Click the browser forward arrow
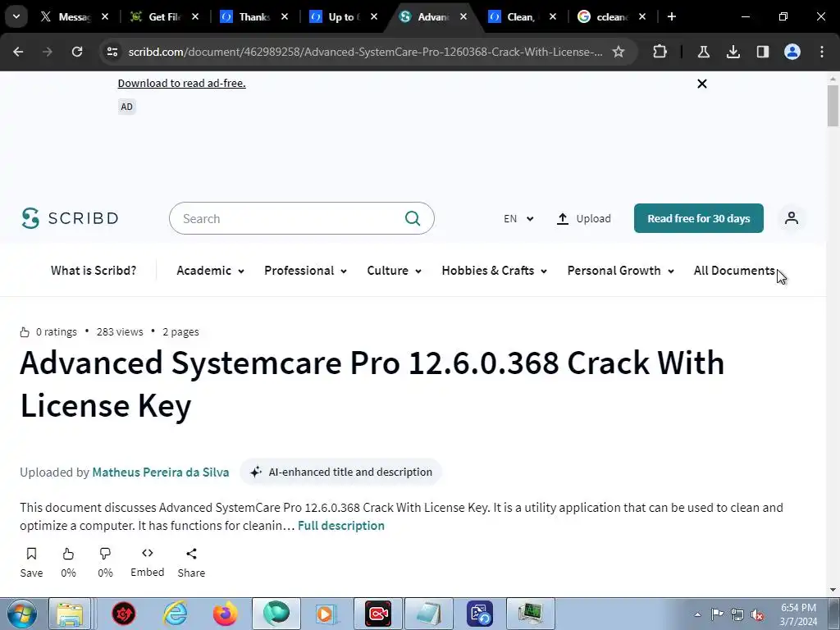 47,52
